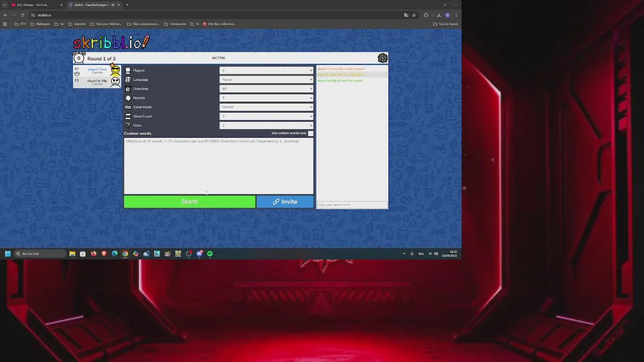Open Discord from the taskbar
The width and height of the screenshot is (644, 362).
click(199, 254)
